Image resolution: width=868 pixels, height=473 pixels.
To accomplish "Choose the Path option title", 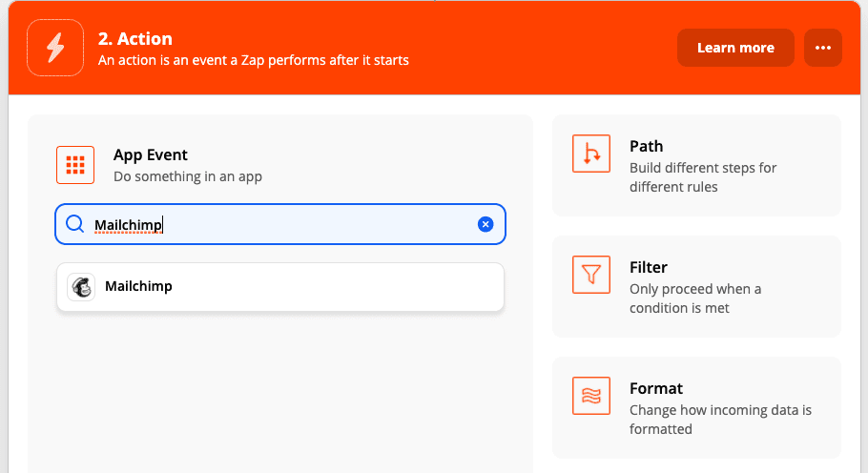I will (x=646, y=146).
